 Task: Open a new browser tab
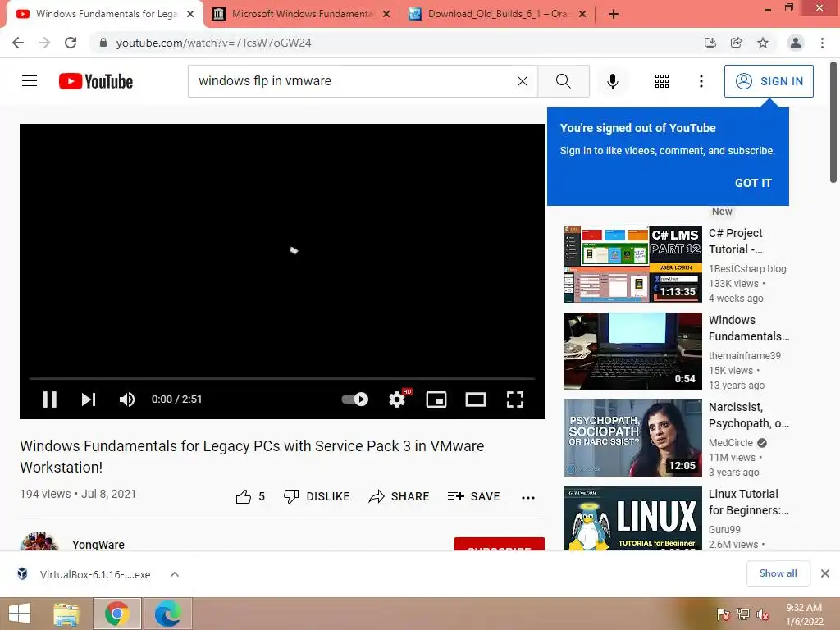point(614,14)
